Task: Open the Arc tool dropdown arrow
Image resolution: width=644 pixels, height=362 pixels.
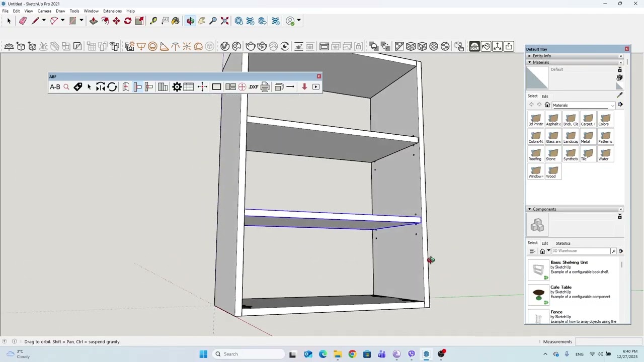Action: tap(62, 21)
